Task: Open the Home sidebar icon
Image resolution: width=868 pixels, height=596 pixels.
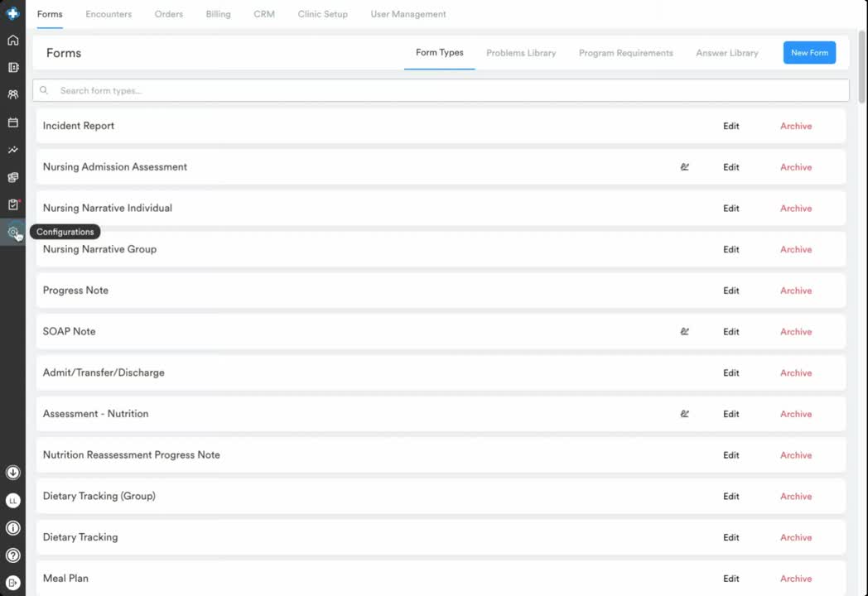Action: 12,39
